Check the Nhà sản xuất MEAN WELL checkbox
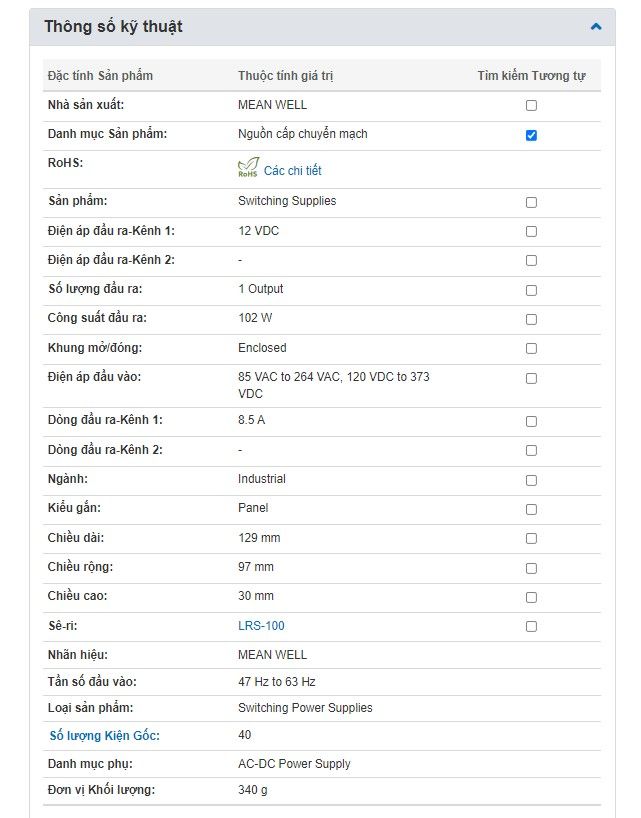The height and width of the screenshot is (818, 641). [531, 105]
